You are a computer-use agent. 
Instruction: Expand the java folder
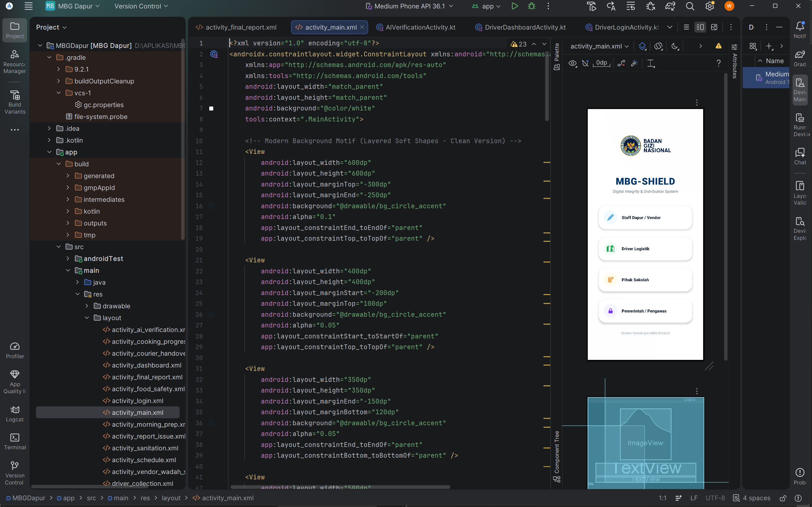[78, 282]
